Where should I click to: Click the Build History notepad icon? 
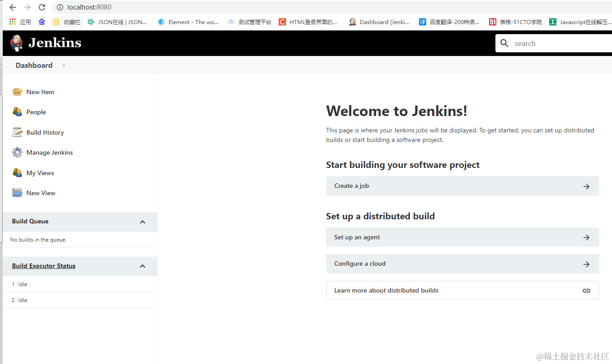(x=17, y=132)
